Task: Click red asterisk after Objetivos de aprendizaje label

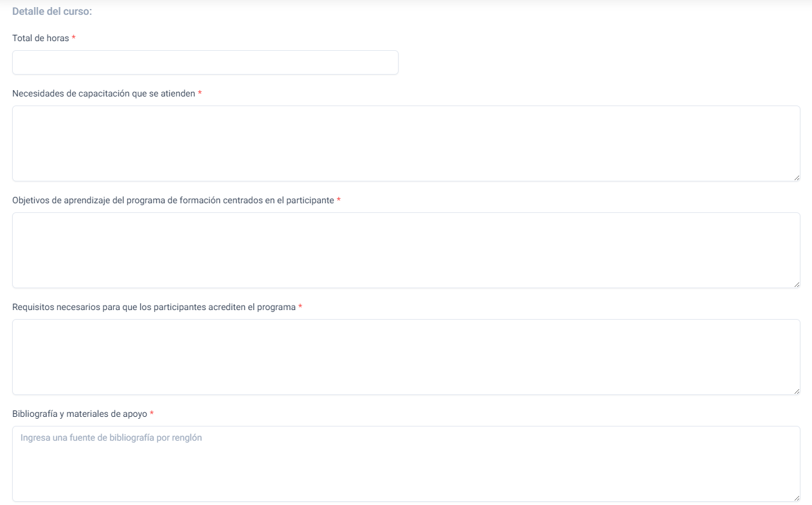Action: [x=339, y=201]
